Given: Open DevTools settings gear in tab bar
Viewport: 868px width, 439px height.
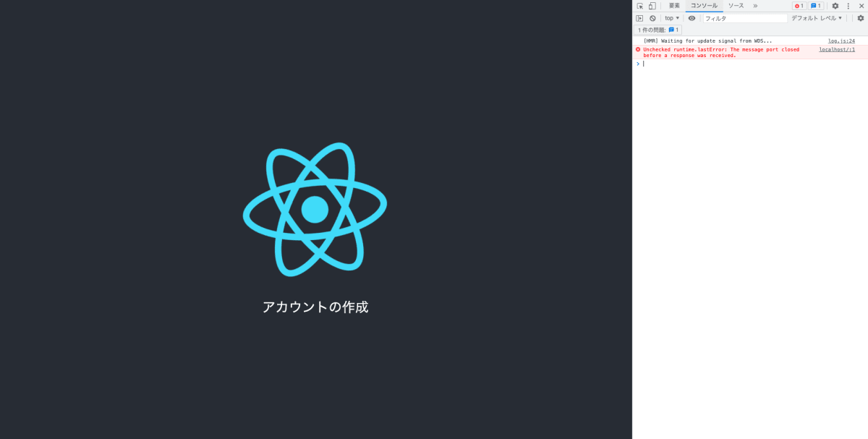Looking at the screenshot, I should [x=835, y=6].
